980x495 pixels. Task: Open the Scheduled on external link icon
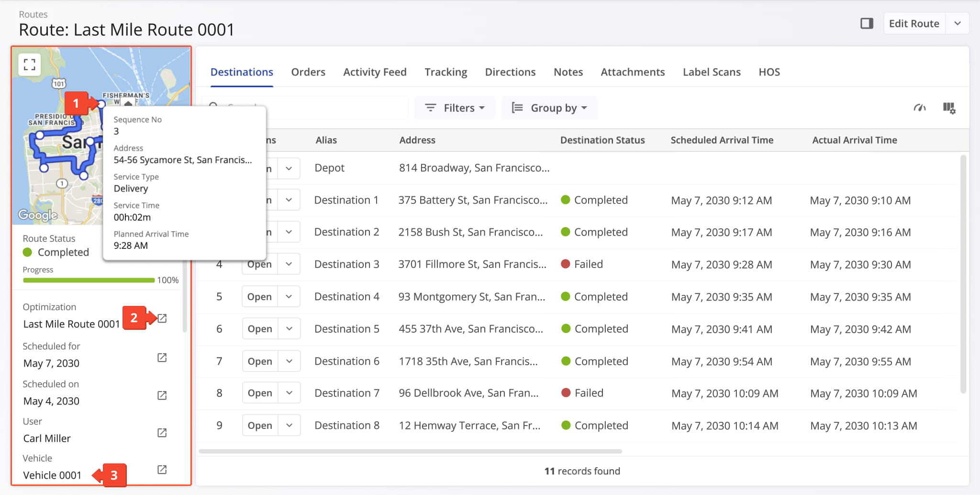click(x=162, y=395)
